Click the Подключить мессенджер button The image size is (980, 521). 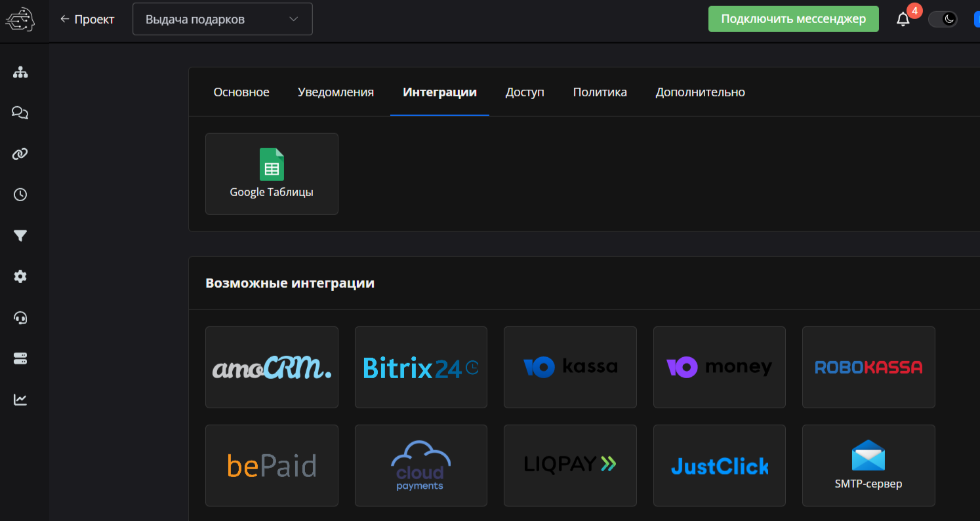[793, 19]
